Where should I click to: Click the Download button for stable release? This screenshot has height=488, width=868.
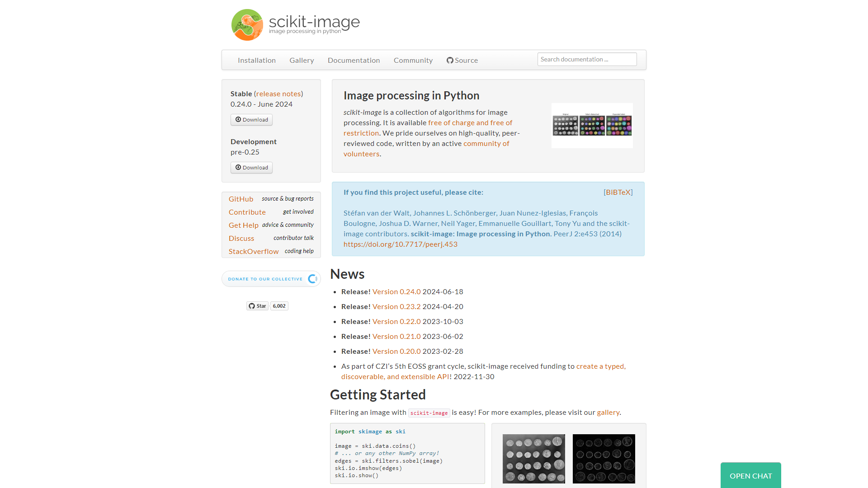(x=251, y=119)
